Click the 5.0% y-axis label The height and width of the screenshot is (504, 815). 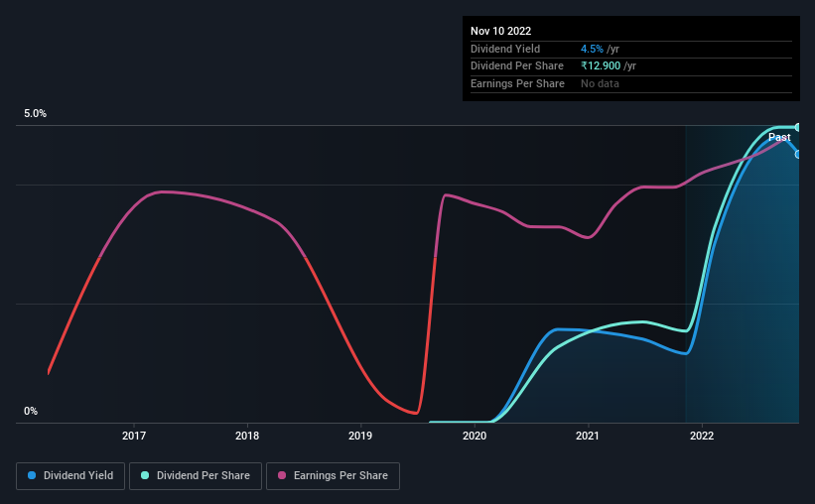pyautogui.click(x=35, y=114)
